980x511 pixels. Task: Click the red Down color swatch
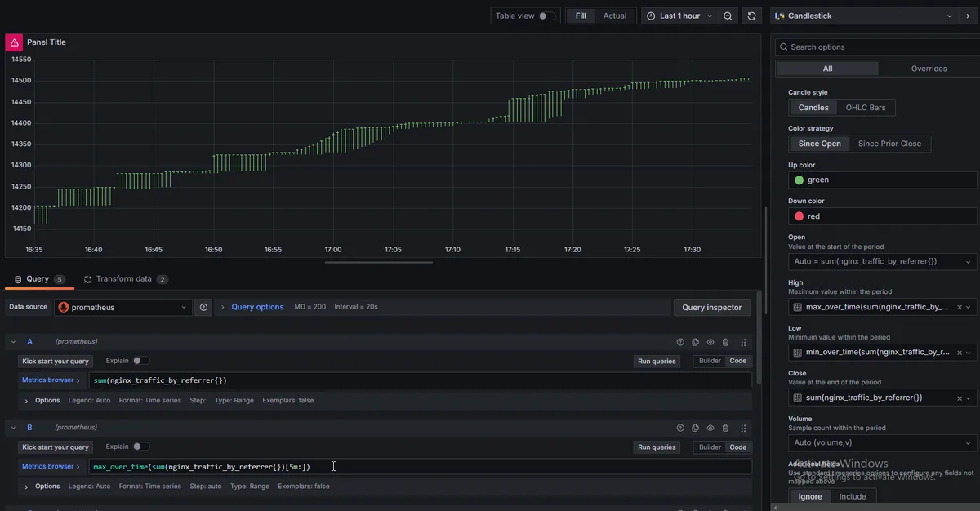click(x=799, y=216)
